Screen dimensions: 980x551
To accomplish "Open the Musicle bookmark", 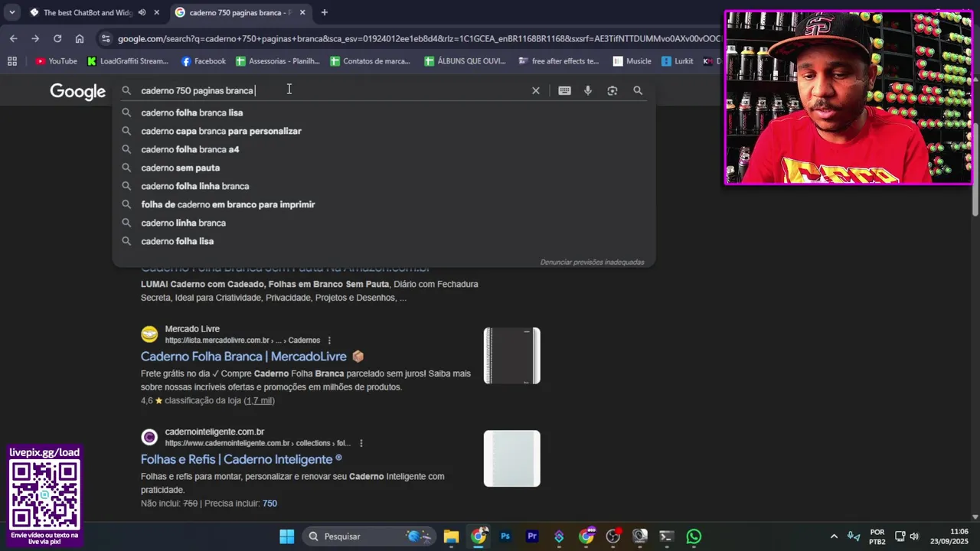I will pyautogui.click(x=632, y=61).
